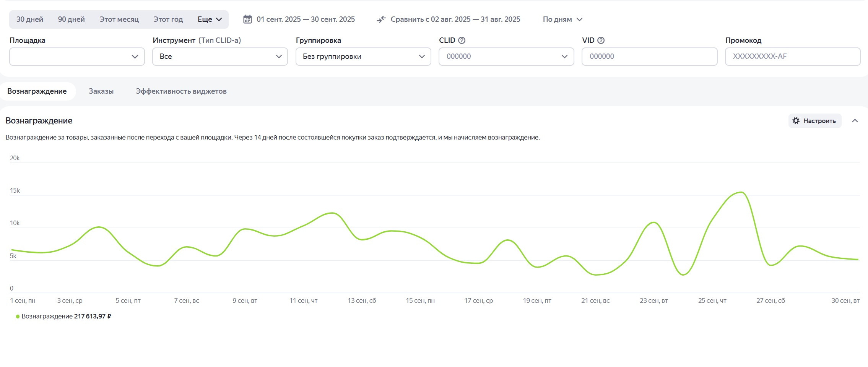Click the peak point of the chart line
Screen dimensions: 868x367
coord(741,192)
